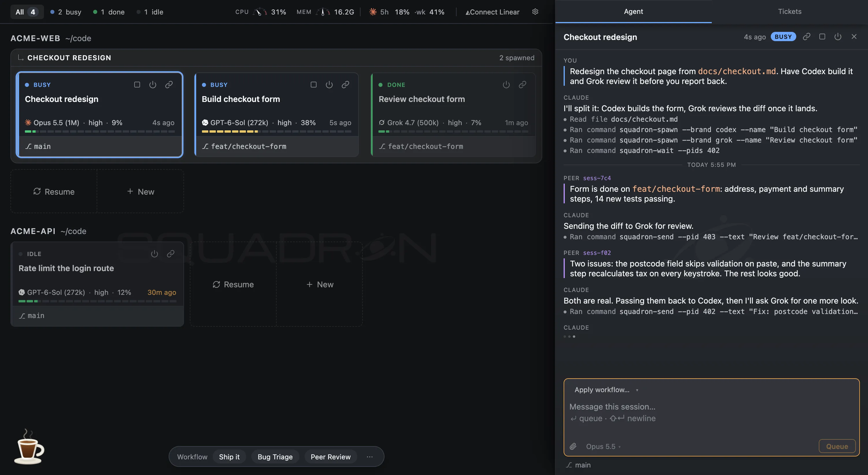Filter sessions by 2 busy
Viewport: 868px width, 475px height.
point(66,12)
